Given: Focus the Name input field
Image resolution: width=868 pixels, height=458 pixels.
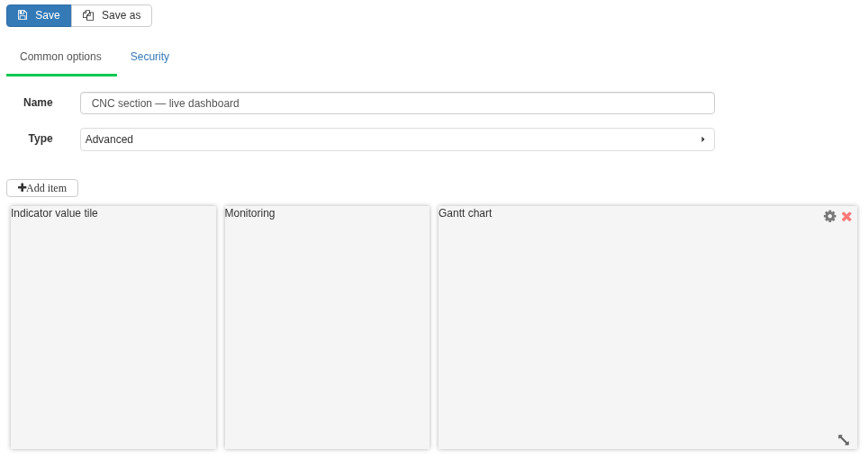Looking at the screenshot, I should (x=397, y=103).
